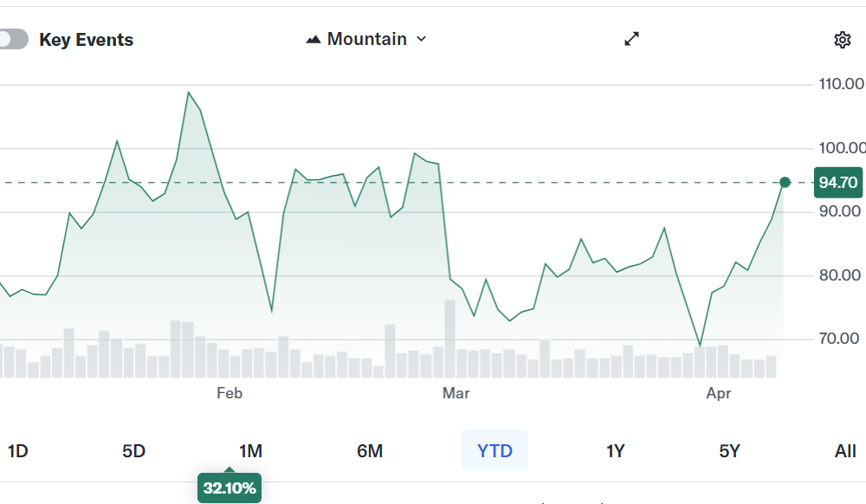The width and height of the screenshot is (866, 504).
Task: Click the mountain chart type icon
Action: [x=313, y=40]
